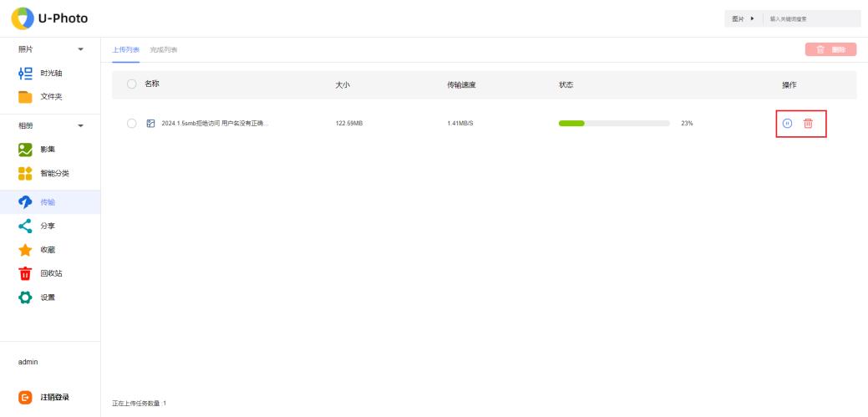Select all uploads with header checkbox
This screenshot has height=417, width=868.
coord(132,84)
